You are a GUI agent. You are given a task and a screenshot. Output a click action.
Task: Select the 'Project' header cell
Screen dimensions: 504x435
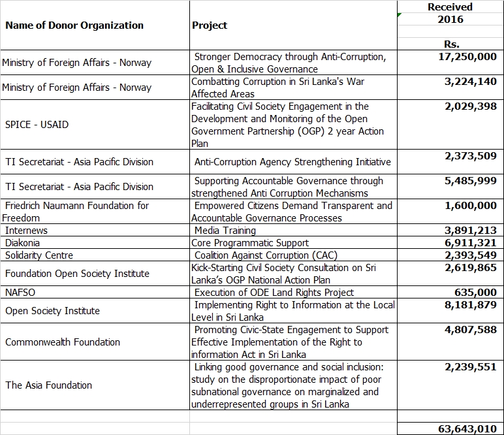pos(293,25)
